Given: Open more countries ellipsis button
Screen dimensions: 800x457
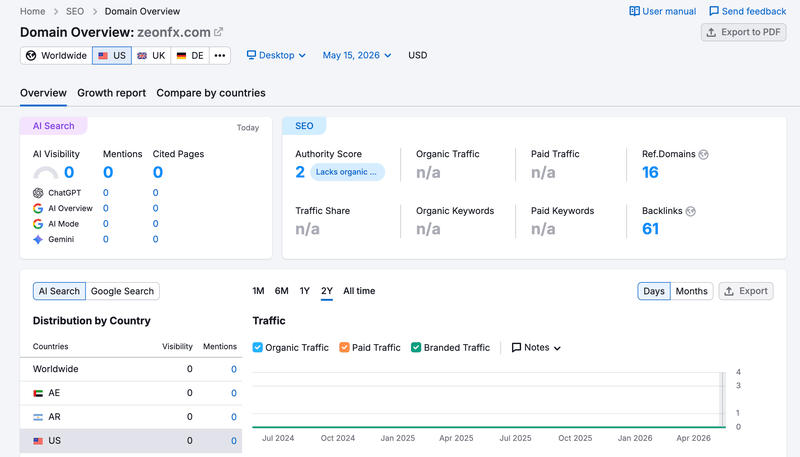Looking at the screenshot, I should point(220,56).
